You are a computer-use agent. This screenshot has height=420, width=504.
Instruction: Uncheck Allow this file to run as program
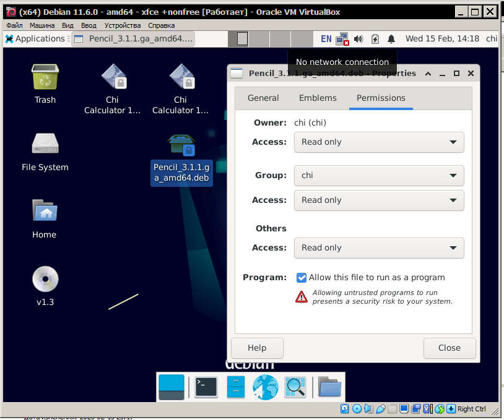click(x=301, y=278)
